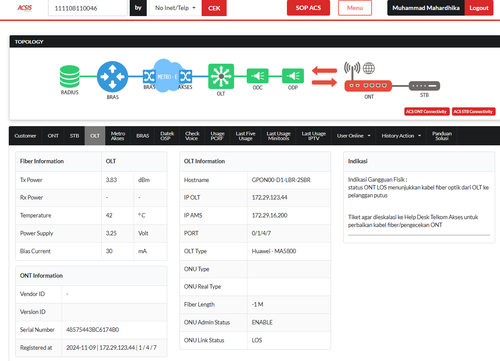
Task: Open the Check Voice tab
Action: pyautogui.click(x=192, y=136)
